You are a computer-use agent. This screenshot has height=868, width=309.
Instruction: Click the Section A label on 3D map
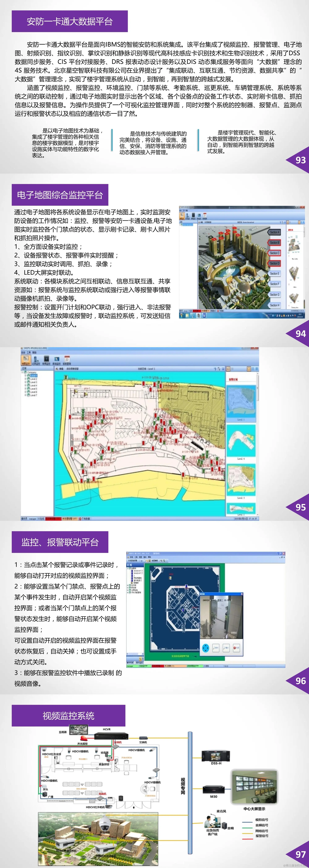click(275, 232)
